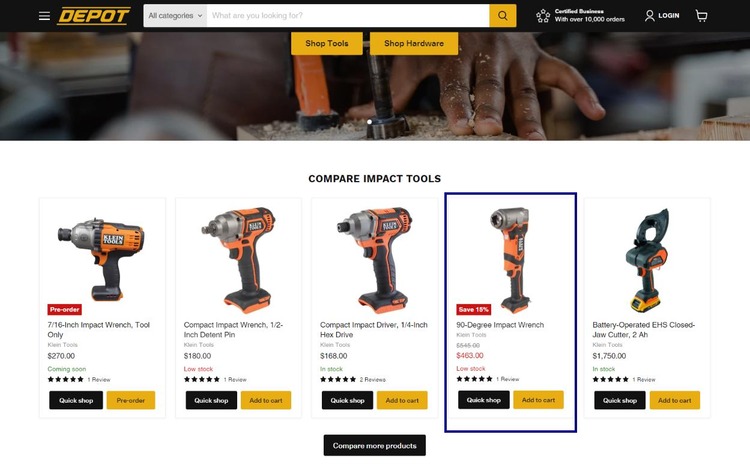Expand the All categories dropdown
Screen dimensions: 750x470
coord(175,16)
